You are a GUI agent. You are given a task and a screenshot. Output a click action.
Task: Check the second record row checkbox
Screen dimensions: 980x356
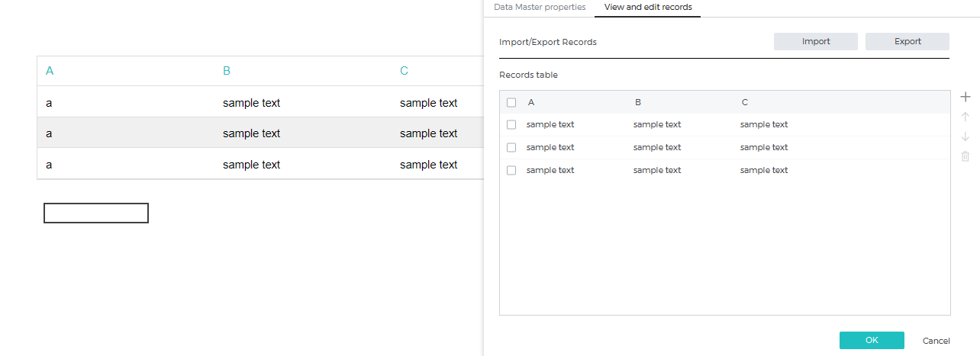pos(511,147)
